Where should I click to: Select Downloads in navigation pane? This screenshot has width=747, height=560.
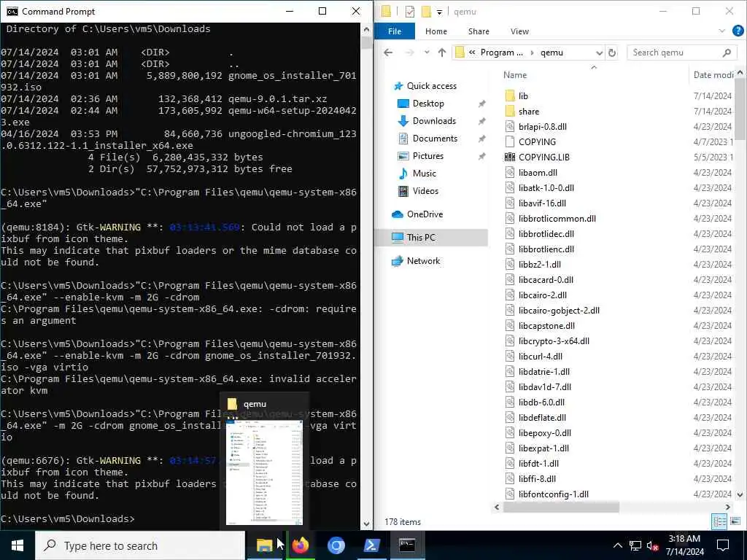pos(434,121)
